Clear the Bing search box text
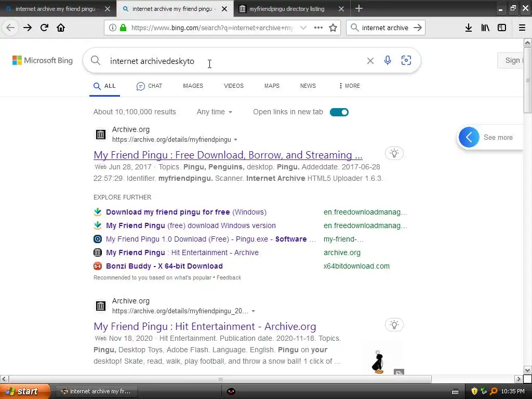 click(x=370, y=61)
